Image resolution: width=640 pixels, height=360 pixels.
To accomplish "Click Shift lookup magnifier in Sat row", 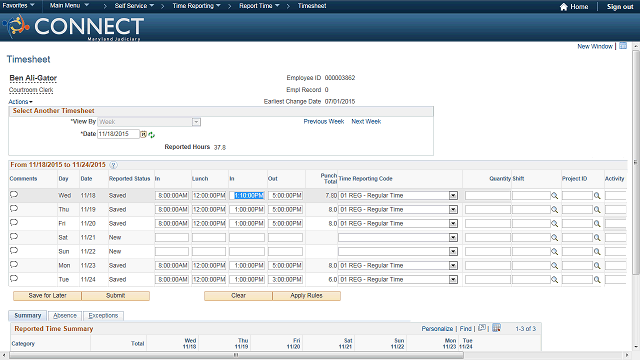I will tap(554, 238).
